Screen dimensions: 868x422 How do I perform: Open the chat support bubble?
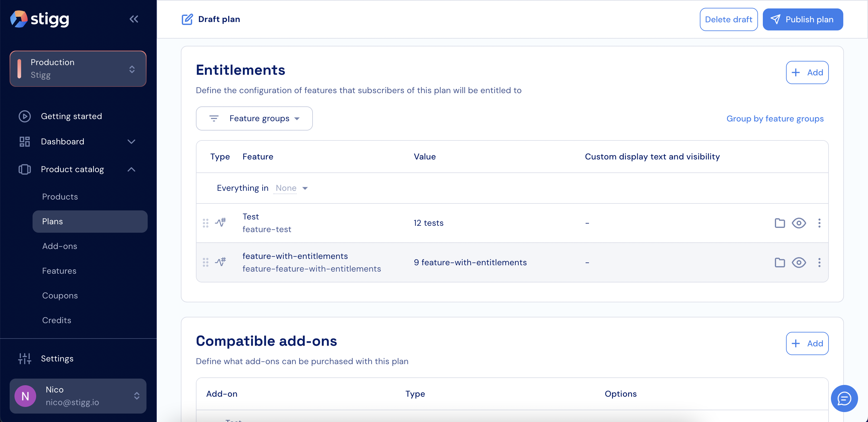click(x=844, y=398)
